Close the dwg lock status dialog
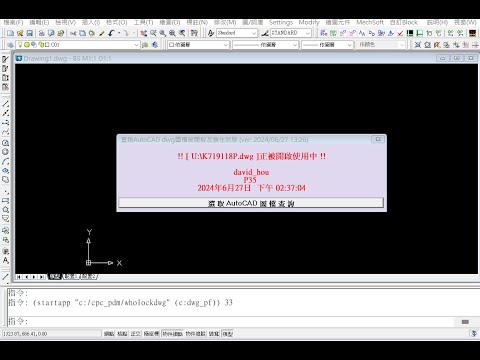 click(x=378, y=139)
